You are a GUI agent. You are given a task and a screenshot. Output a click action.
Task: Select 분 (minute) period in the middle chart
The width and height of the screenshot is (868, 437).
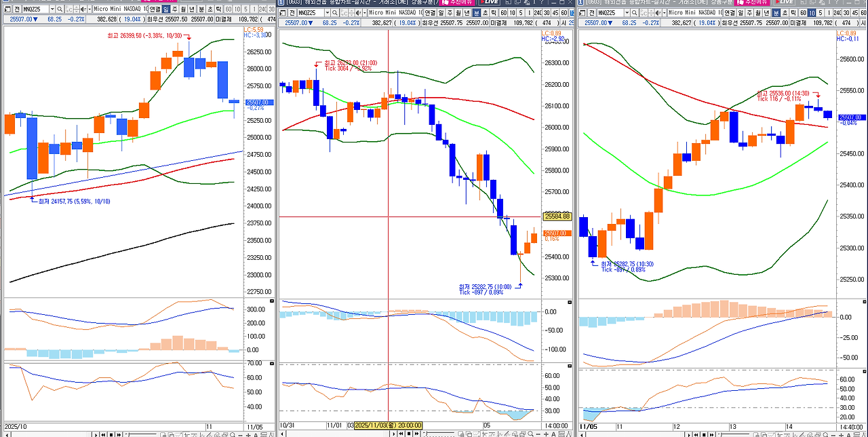477,13
